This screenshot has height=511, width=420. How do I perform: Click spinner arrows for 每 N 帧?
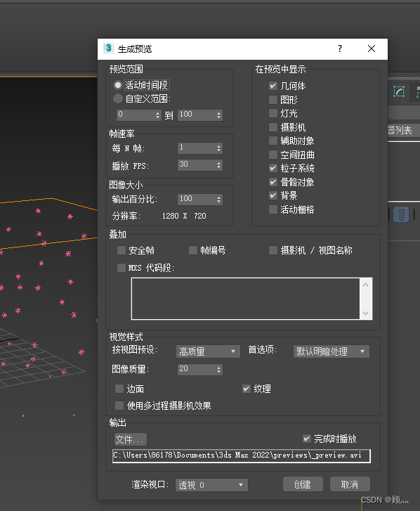(219, 148)
